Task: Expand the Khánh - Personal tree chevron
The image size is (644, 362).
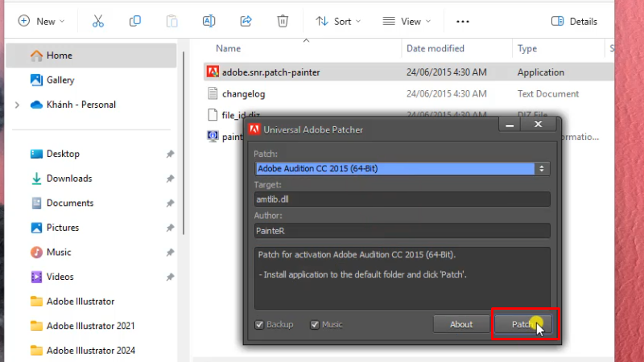Action: pos(17,105)
